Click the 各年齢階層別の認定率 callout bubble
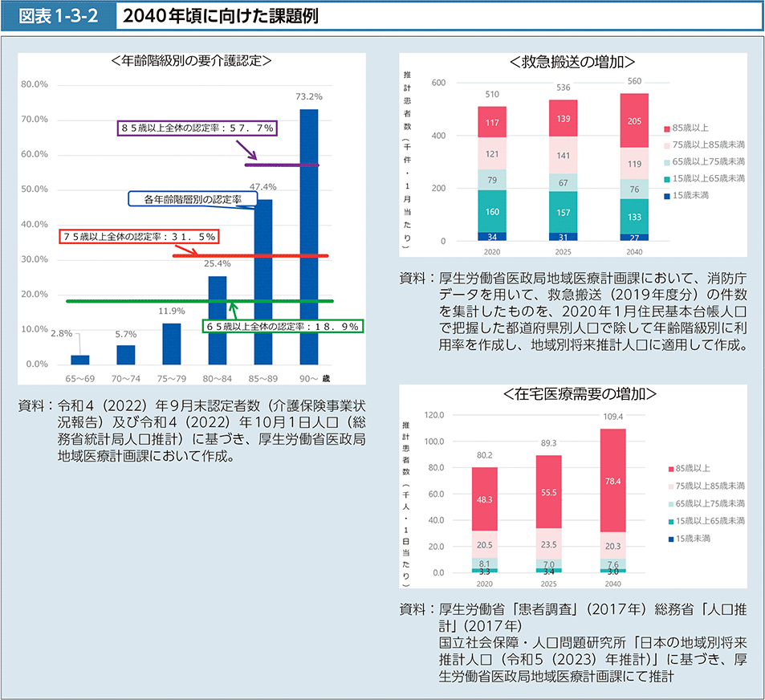 [193, 199]
